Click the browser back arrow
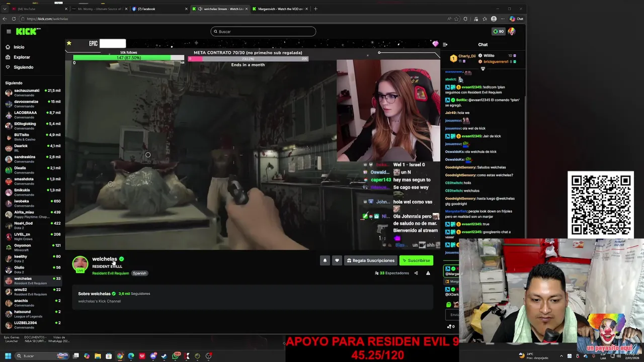The width and height of the screenshot is (644, 362). tap(5, 19)
